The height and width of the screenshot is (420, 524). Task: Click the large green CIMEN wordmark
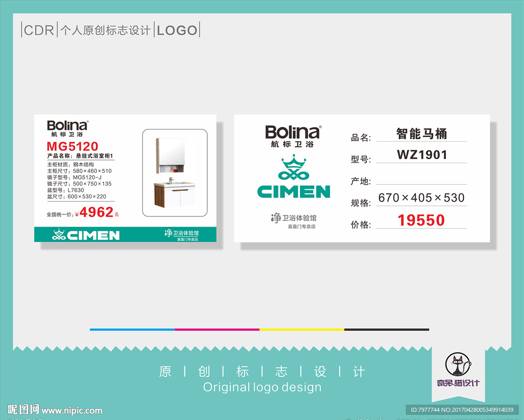[x=294, y=191]
